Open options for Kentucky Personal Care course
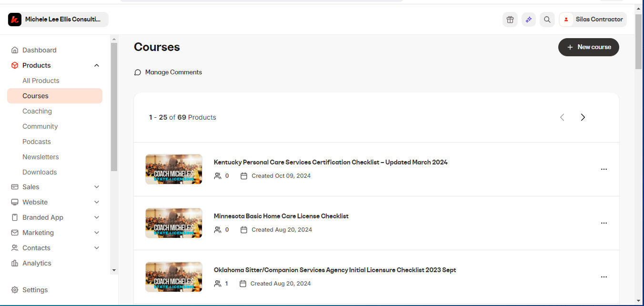The width and height of the screenshot is (644, 306). [x=604, y=169]
